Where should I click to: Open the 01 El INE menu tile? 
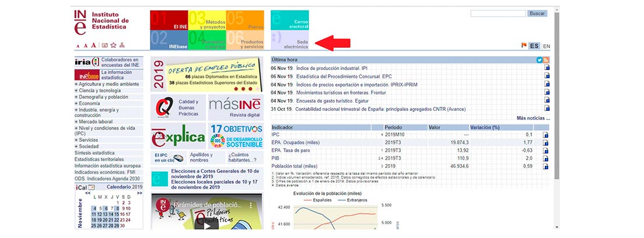[x=169, y=20]
